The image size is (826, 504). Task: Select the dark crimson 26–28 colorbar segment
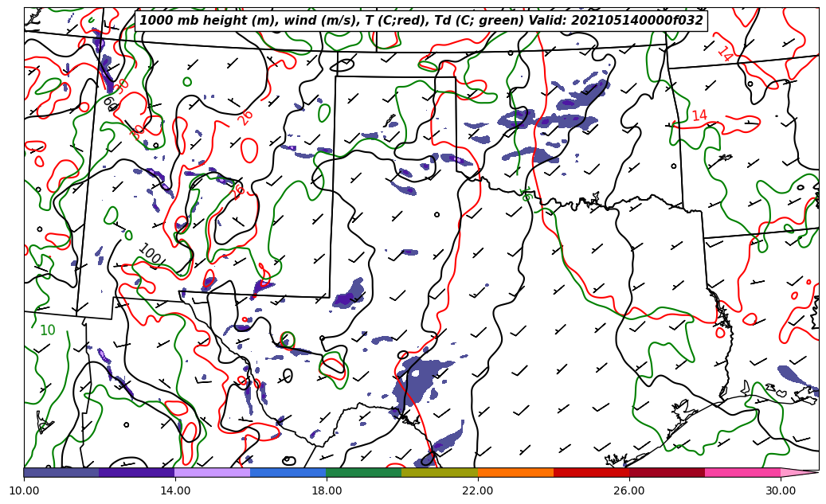point(666,472)
